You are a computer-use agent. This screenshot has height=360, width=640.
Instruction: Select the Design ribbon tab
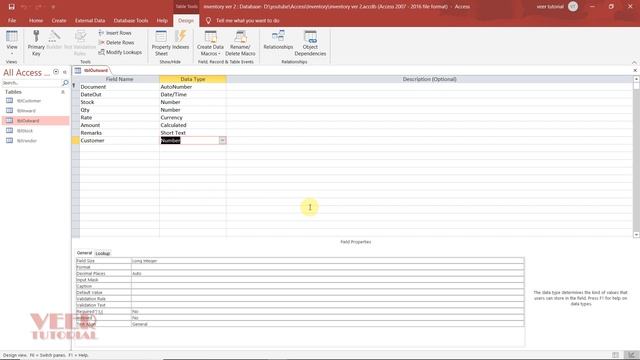click(x=186, y=20)
